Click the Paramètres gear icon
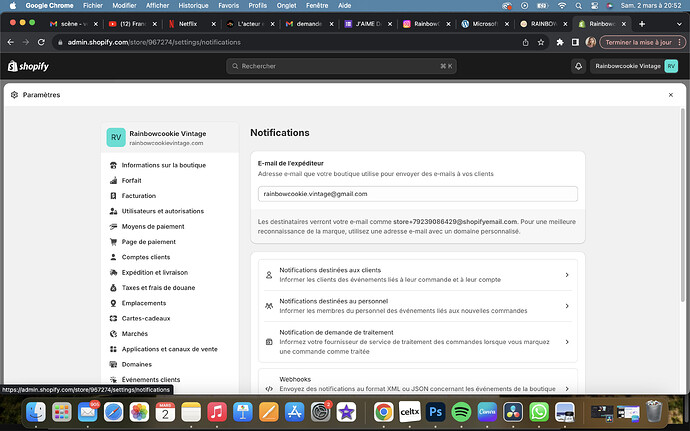 (15, 95)
